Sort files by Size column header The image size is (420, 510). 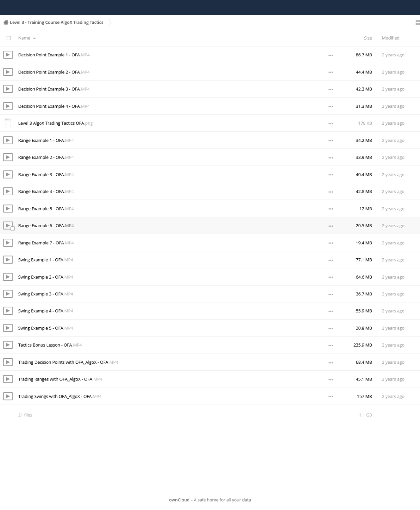[x=368, y=38]
